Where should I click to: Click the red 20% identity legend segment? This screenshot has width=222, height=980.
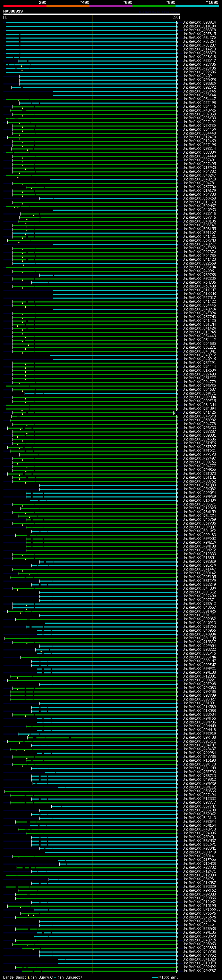(25, 6)
